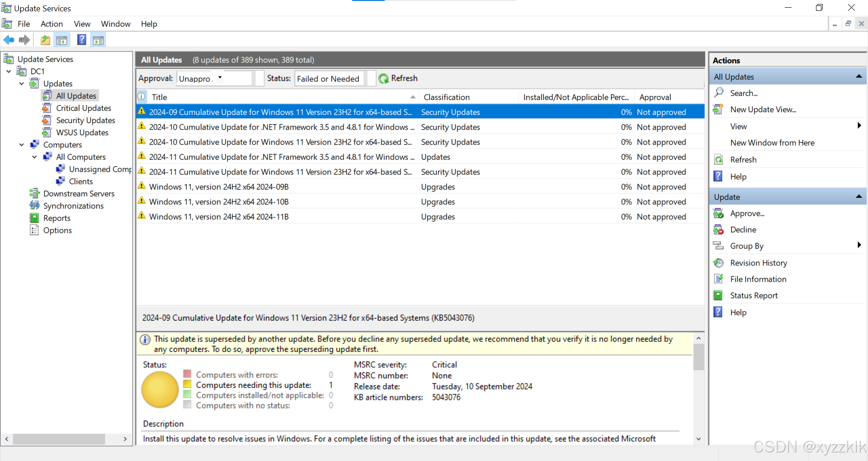Click the Reports tree node icon

pos(34,218)
